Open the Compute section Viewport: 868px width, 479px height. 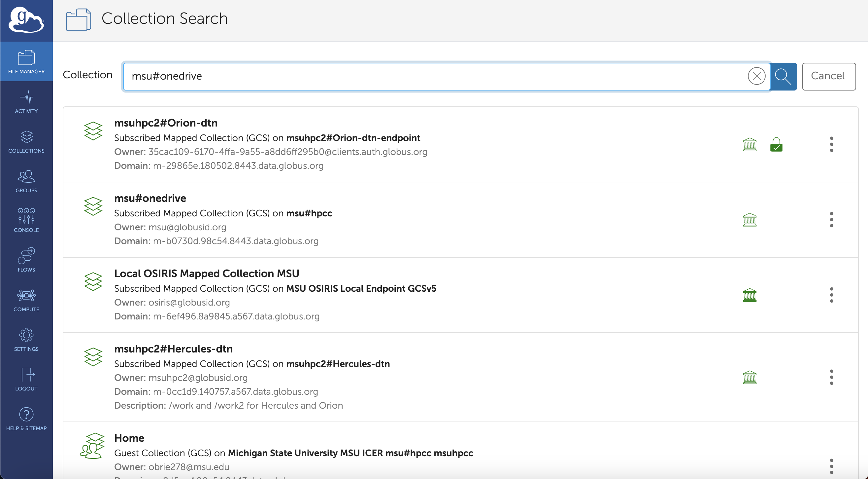26,300
